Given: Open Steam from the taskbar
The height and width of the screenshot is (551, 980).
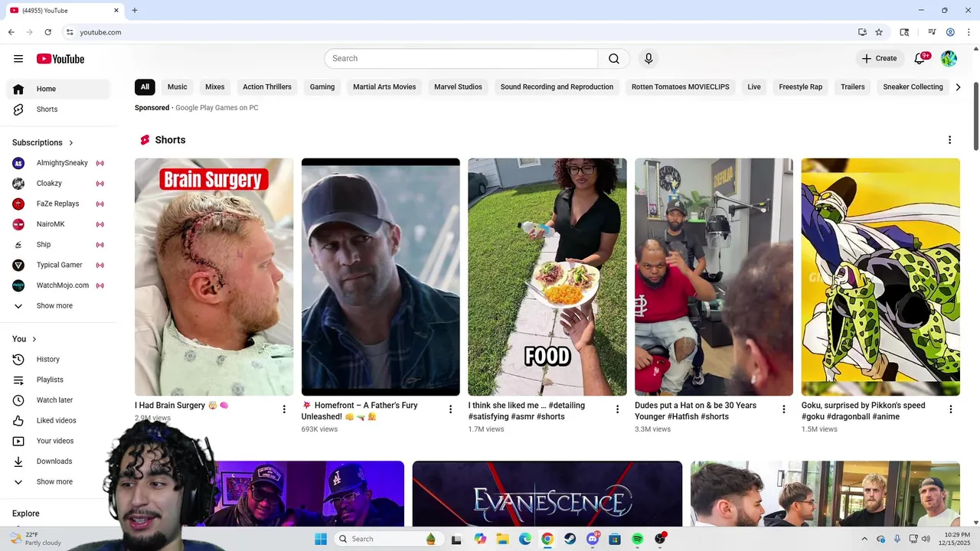Looking at the screenshot, I should coord(570,539).
